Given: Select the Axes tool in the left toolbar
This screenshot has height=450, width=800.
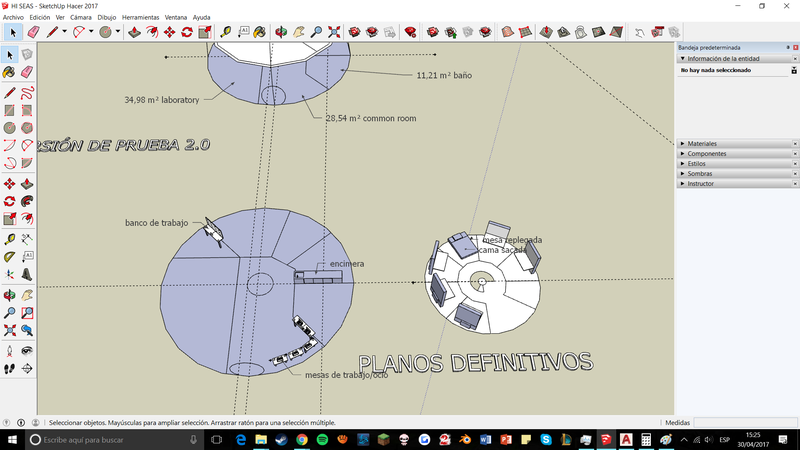Looking at the screenshot, I should tap(9, 274).
